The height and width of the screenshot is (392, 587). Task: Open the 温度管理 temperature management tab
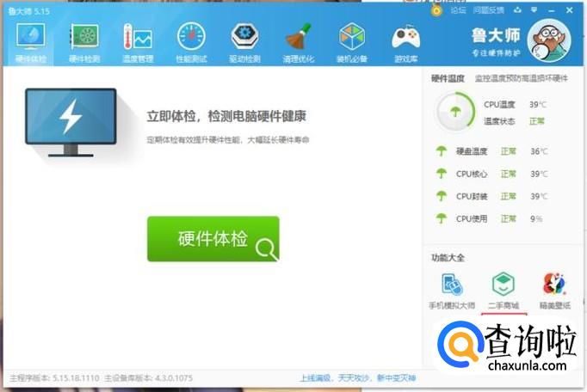click(x=138, y=43)
